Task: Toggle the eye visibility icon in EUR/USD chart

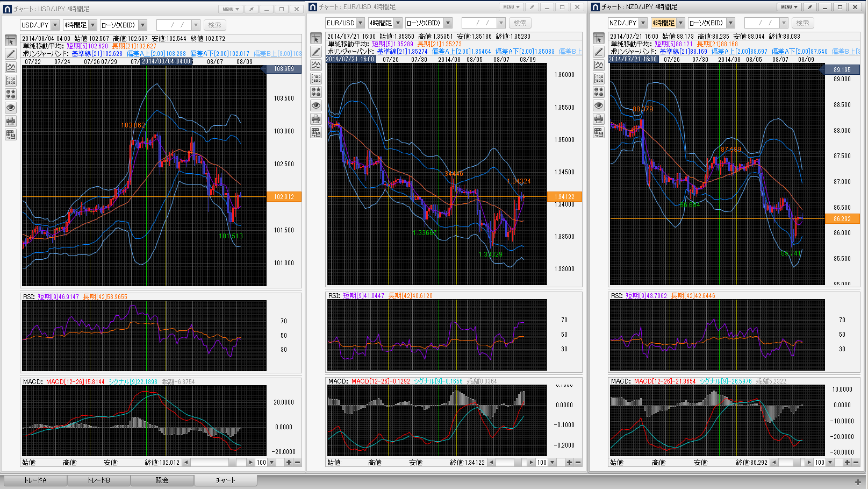Action: [x=316, y=105]
